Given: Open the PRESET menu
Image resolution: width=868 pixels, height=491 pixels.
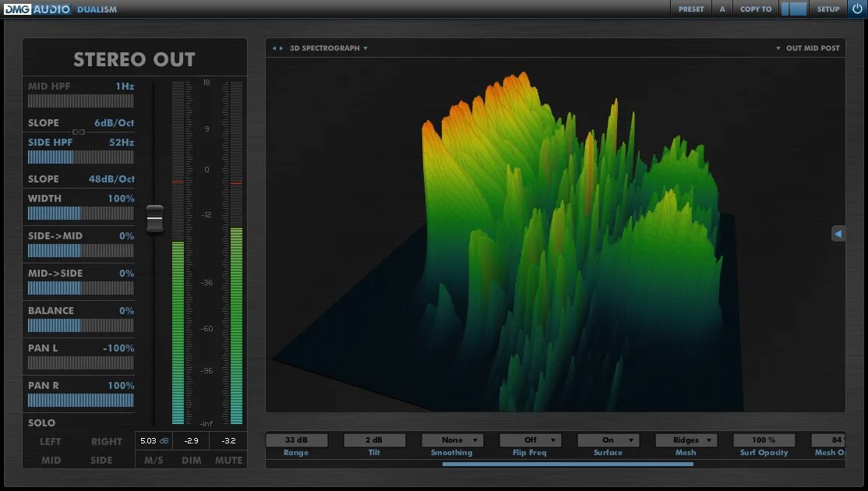Looking at the screenshot, I should click(x=690, y=9).
